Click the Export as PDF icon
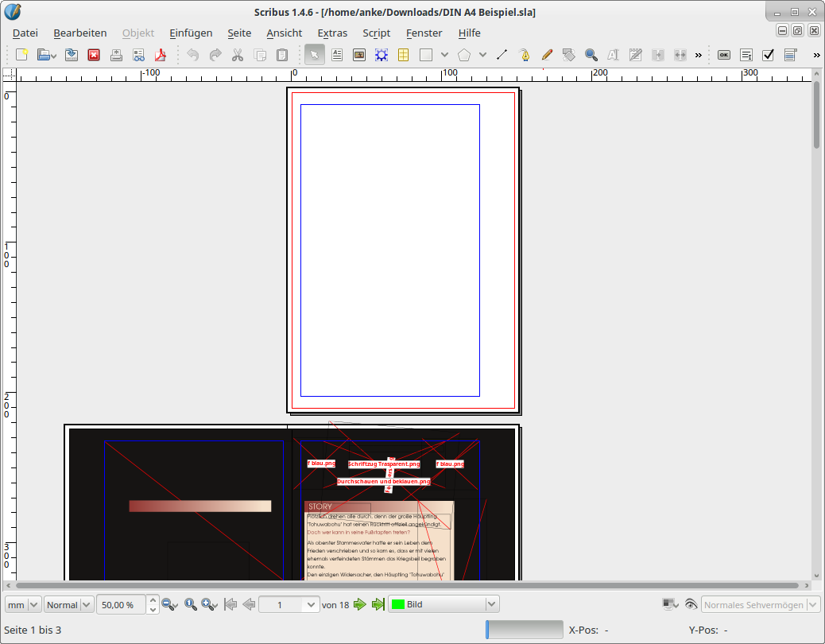Image resolution: width=825 pixels, height=644 pixels. 161,55
